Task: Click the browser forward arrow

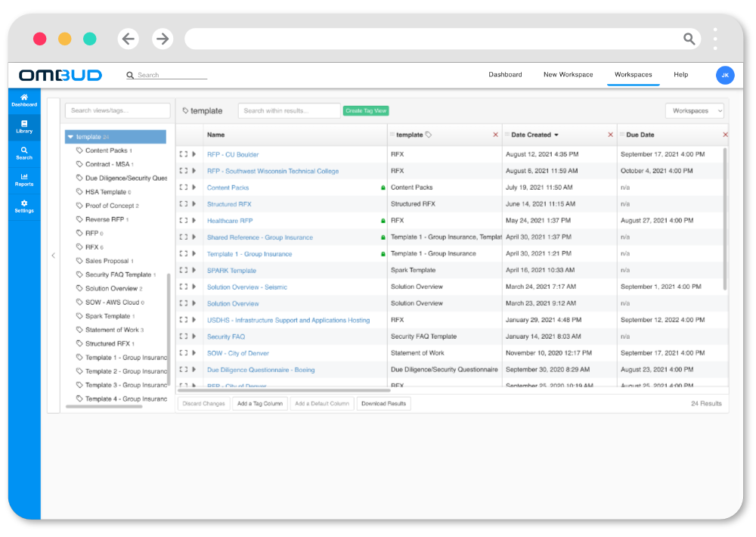Action: coord(163,39)
